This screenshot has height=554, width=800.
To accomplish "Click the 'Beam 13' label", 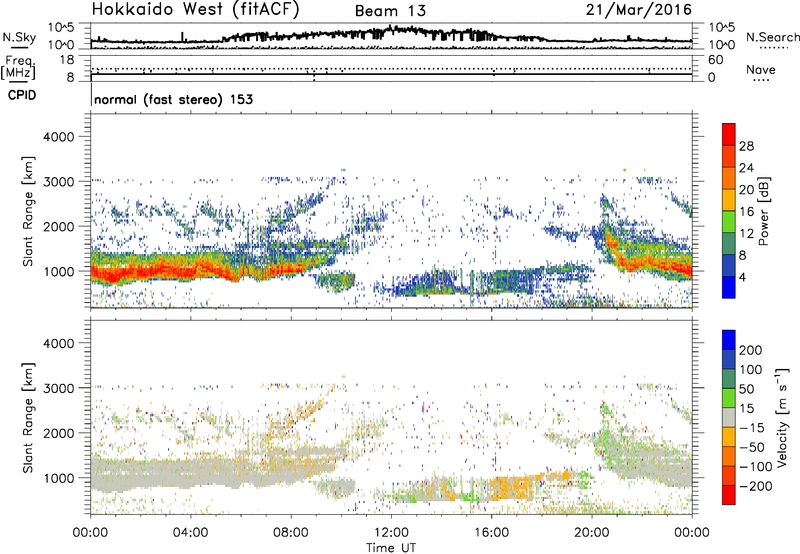I will click(x=390, y=11).
